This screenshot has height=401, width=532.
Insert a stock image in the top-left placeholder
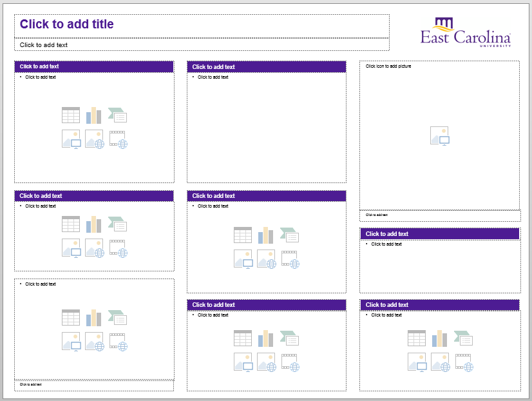point(71,139)
